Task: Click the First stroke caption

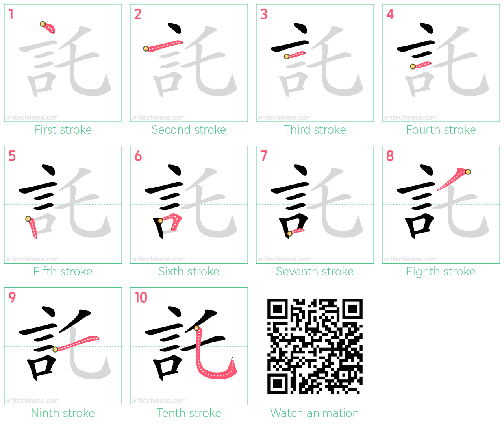Action: tap(63, 129)
